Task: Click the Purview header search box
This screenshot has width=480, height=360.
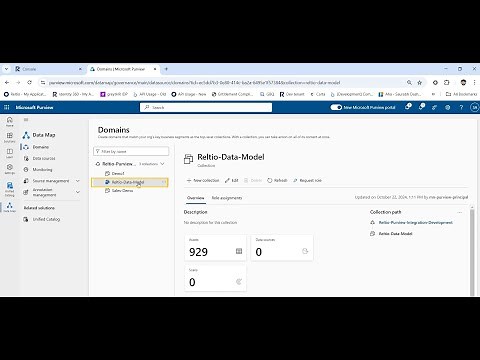Action: point(206,107)
